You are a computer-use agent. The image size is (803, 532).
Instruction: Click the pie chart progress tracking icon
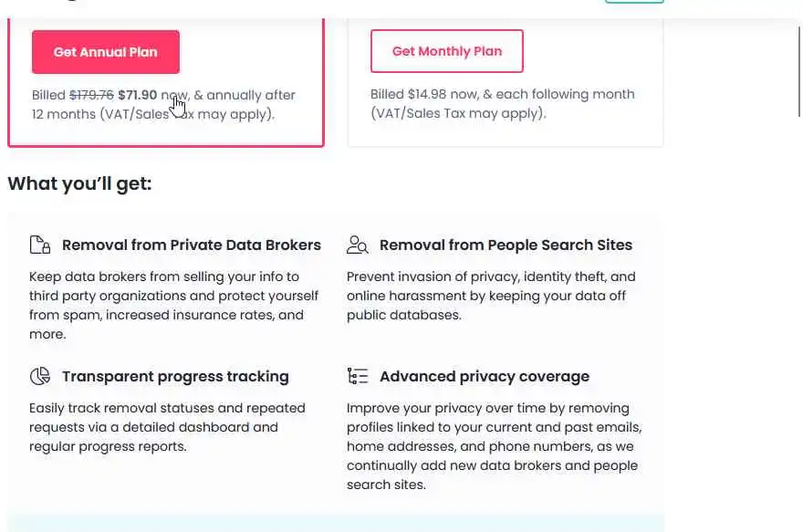[40, 376]
